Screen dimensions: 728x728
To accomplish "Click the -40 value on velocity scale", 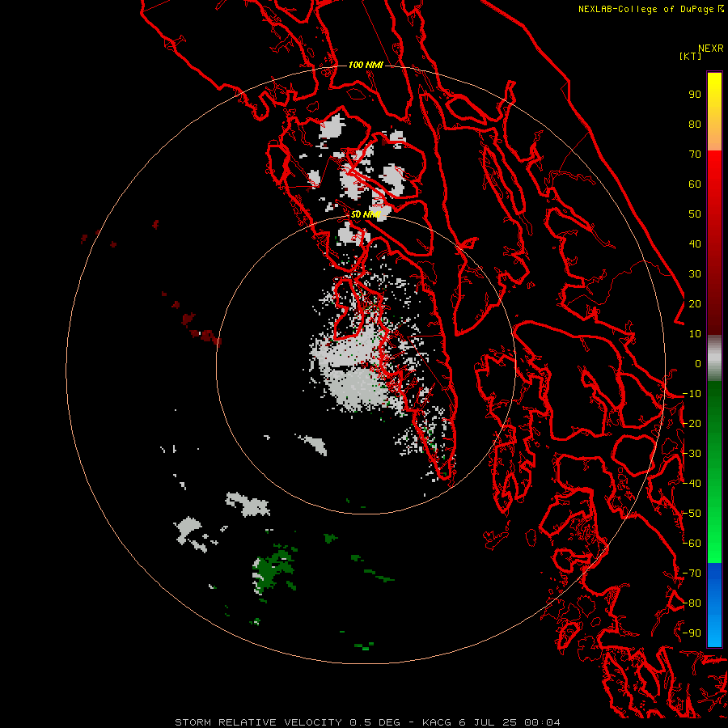I will (x=692, y=484).
